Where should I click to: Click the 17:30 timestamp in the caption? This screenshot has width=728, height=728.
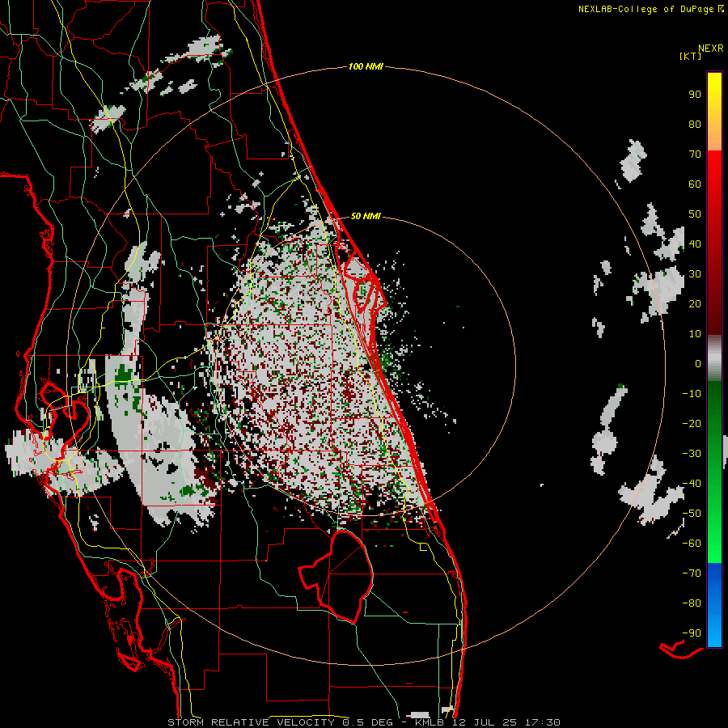(x=542, y=722)
